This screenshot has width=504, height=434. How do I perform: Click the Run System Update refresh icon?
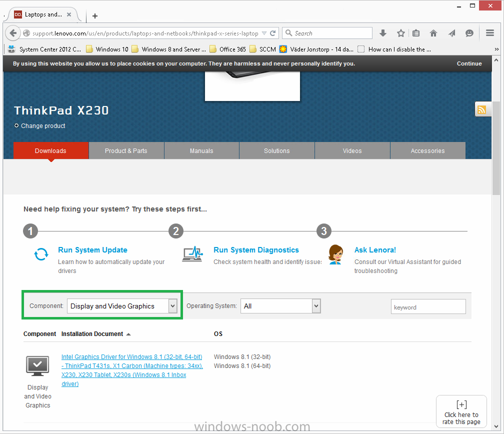coord(41,254)
